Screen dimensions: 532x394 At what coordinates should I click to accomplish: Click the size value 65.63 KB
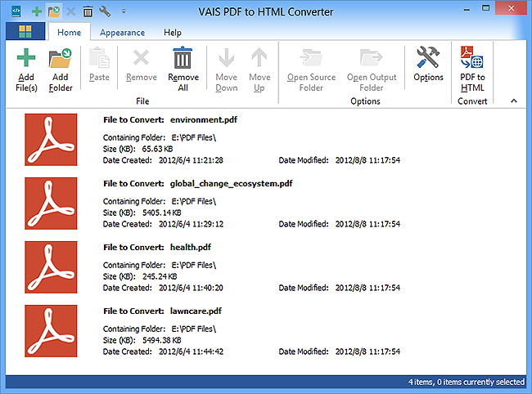click(157, 149)
